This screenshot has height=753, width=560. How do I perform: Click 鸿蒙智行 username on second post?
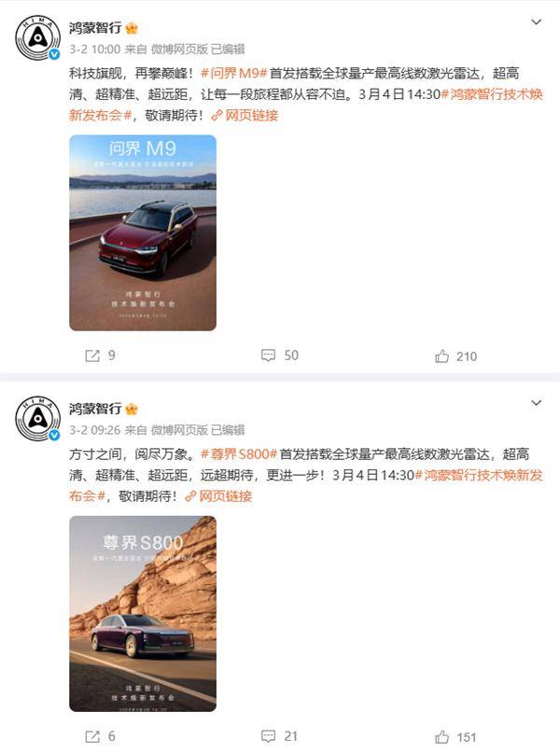pos(95,409)
